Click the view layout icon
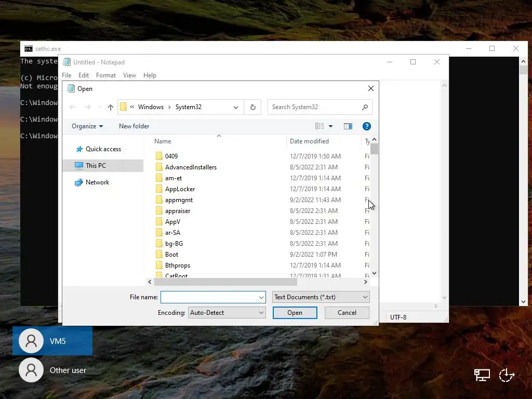The height and width of the screenshot is (399, 532). tap(320, 126)
